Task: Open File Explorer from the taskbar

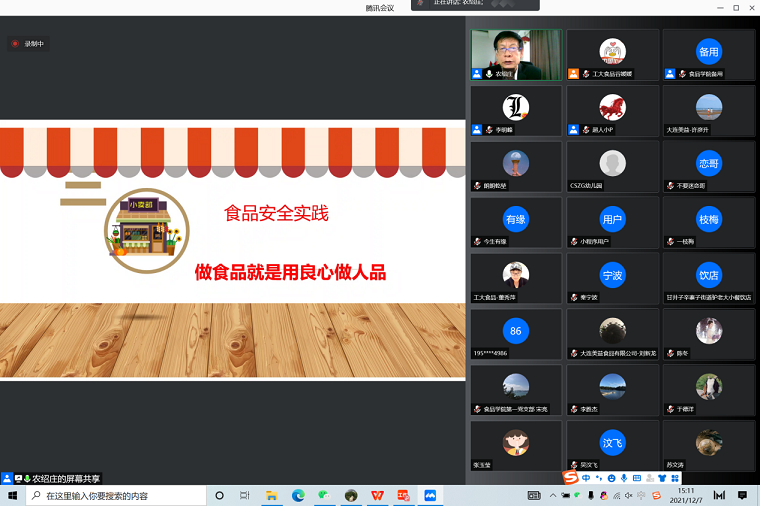Action: pos(271,495)
